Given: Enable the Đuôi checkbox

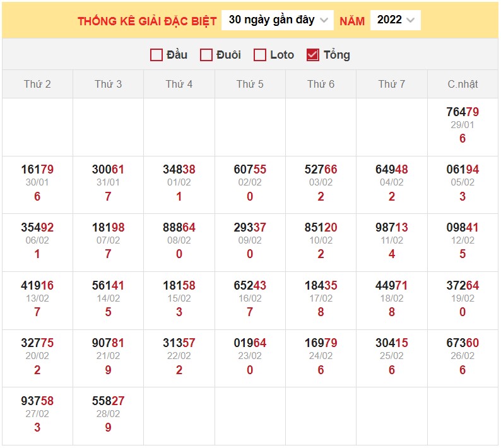Looking at the screenshot, I should point(206,55).
